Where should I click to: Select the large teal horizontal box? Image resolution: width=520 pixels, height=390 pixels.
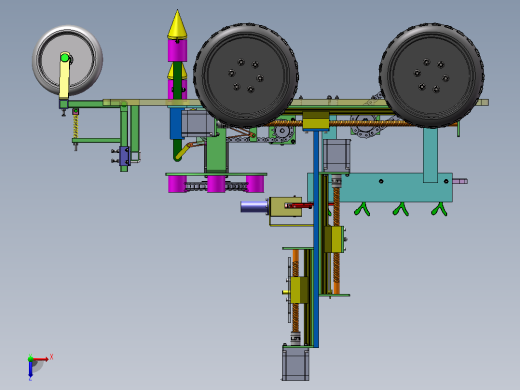point(380,187)
